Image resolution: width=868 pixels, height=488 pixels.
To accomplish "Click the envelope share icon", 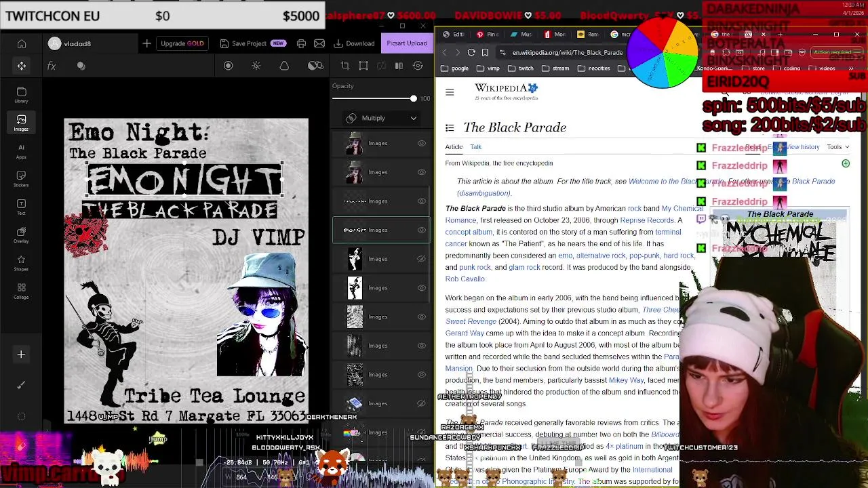I will 319,43.
